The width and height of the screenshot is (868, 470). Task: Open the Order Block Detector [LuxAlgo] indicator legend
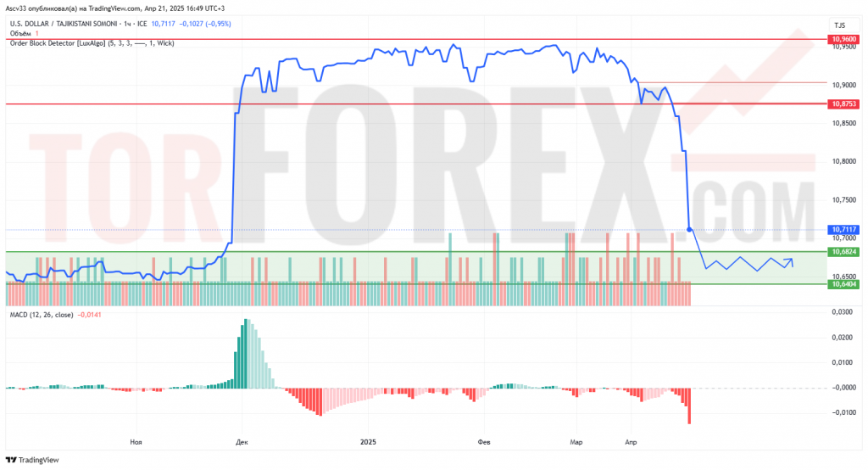click(x=92, y=42)
